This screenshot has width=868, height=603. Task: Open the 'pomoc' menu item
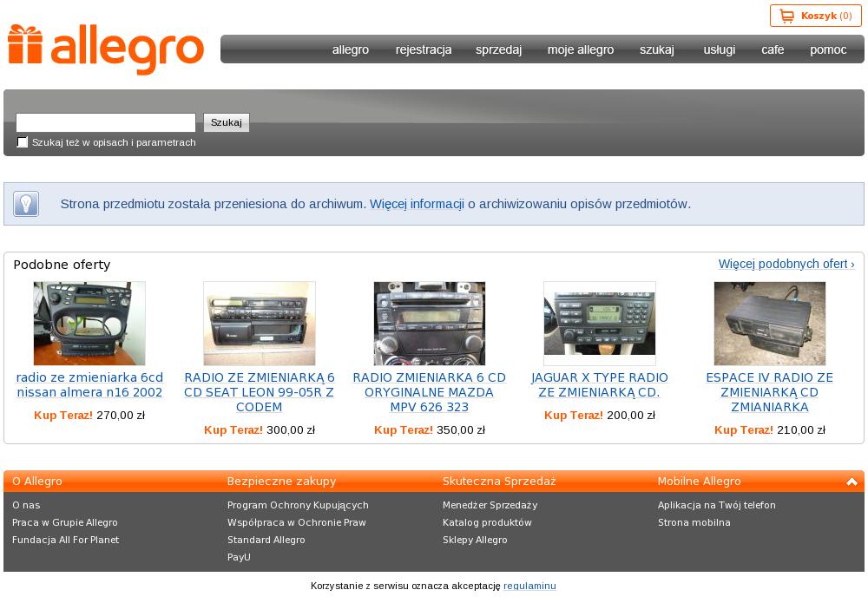pyautogui.click(x=828, y=49)
